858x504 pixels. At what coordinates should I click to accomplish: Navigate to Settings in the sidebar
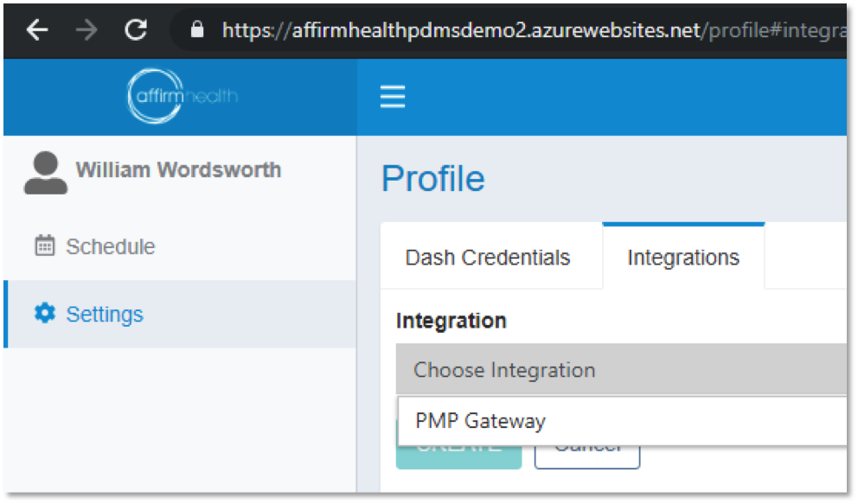[104, 314]
